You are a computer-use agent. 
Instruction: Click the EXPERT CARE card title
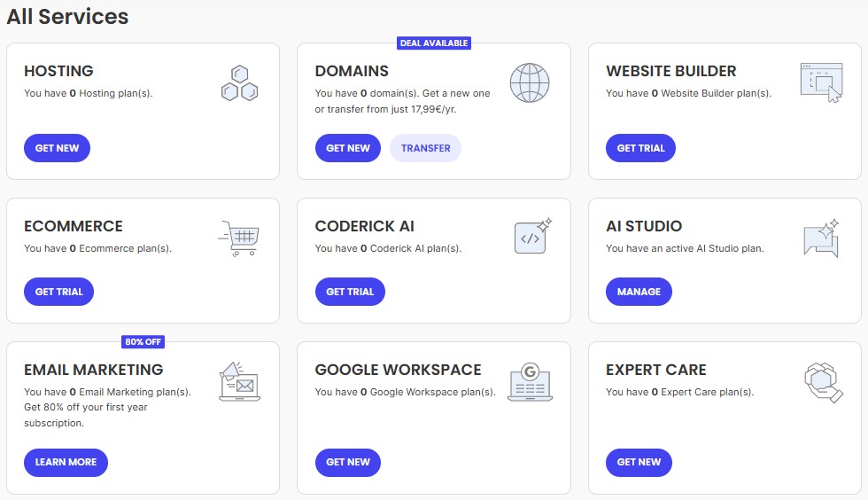(656, 370)
